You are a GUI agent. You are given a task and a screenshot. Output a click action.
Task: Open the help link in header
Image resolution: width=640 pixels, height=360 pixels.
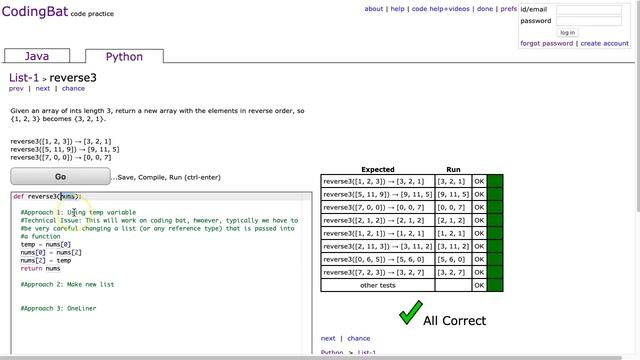click(x=397, y=9)
